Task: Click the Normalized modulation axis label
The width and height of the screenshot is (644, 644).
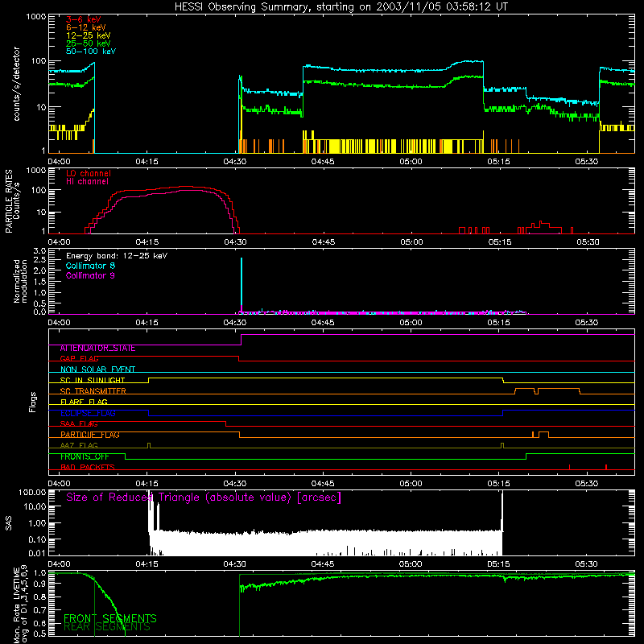Action: tap(21, 281)
